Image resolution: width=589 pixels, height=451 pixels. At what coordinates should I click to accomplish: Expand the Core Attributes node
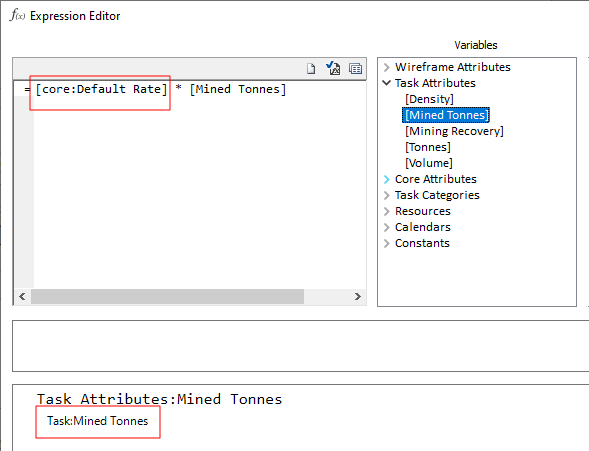[x=387, y=179]
